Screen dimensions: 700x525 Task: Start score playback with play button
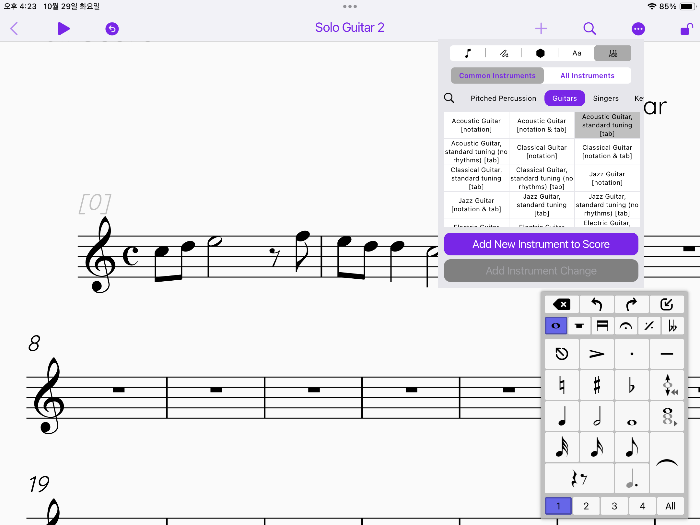tap(64, 29)
